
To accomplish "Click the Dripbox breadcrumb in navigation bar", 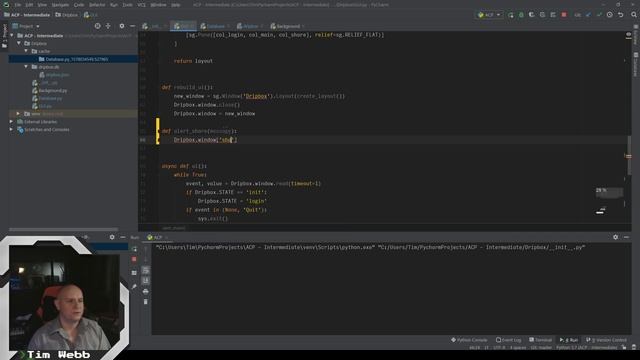I will pyautogui.click(x=66, y=15).
